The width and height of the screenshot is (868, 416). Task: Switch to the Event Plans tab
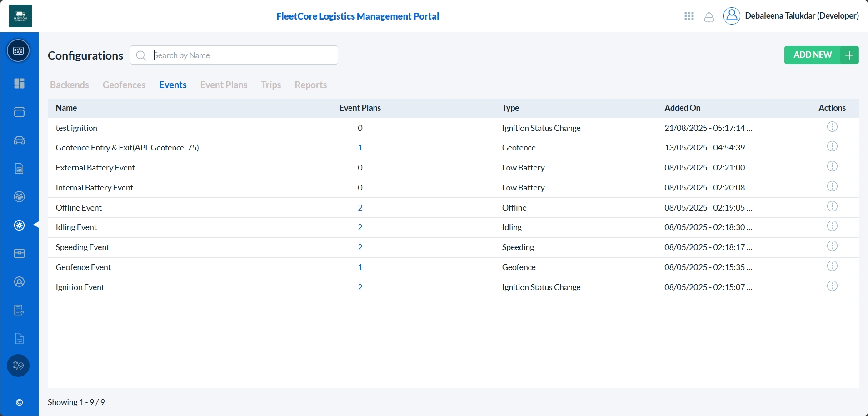[x=224, y=85]
